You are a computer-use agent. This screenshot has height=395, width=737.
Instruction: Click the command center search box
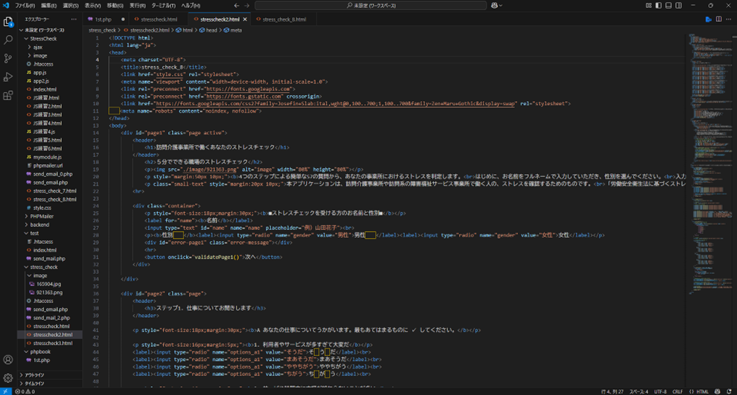pos(370,6)
